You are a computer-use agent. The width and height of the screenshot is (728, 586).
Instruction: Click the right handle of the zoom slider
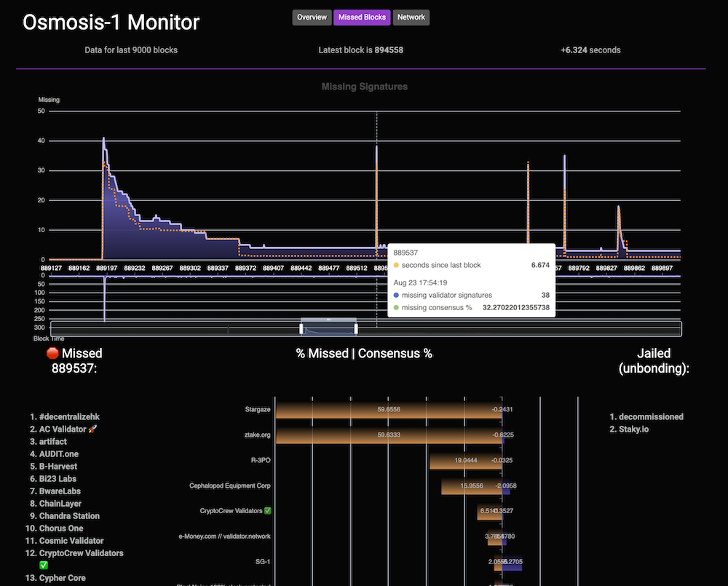[356, 329]
